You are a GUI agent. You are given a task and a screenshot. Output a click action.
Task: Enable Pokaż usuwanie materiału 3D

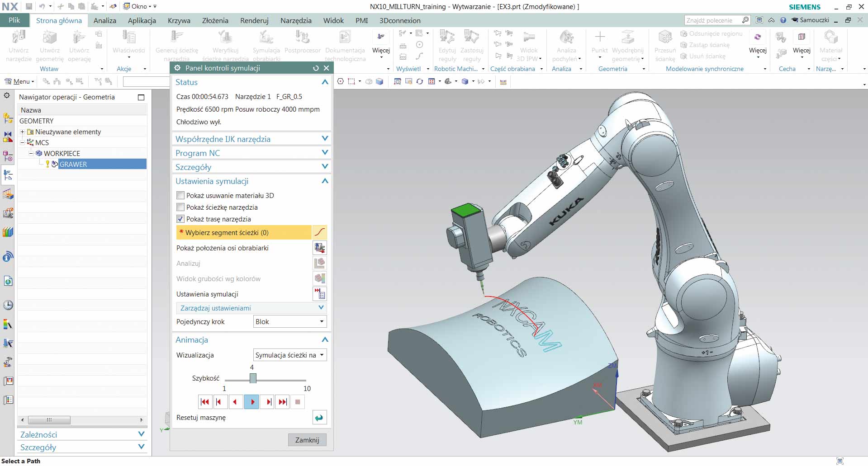[180, 195]
